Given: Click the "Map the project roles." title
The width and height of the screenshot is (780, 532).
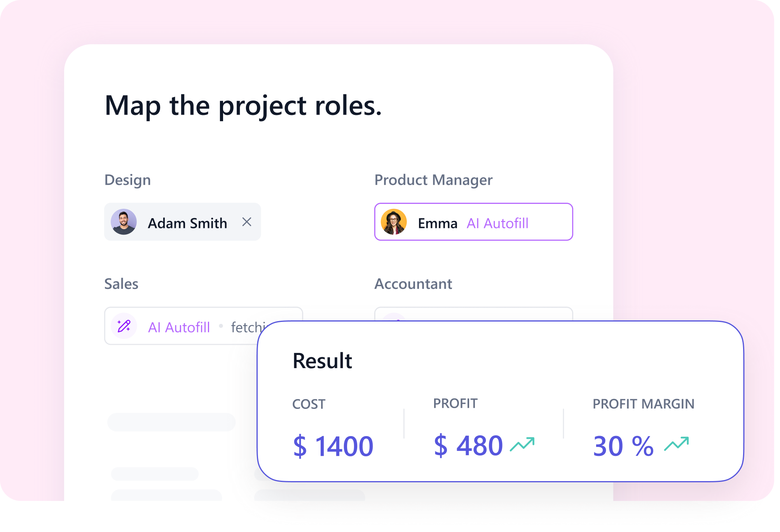Looking at the screenshot, I should point(243,106).
